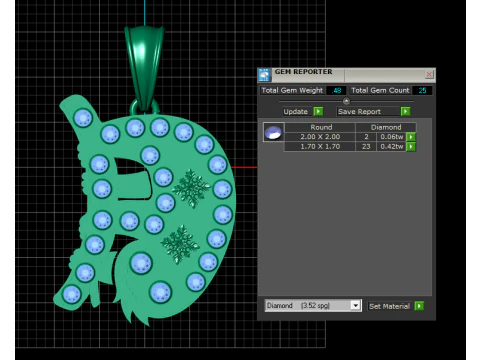Click green arrow on the 2.00 X 2.00 row
480x360 pixels.
(x=411, y=137)
